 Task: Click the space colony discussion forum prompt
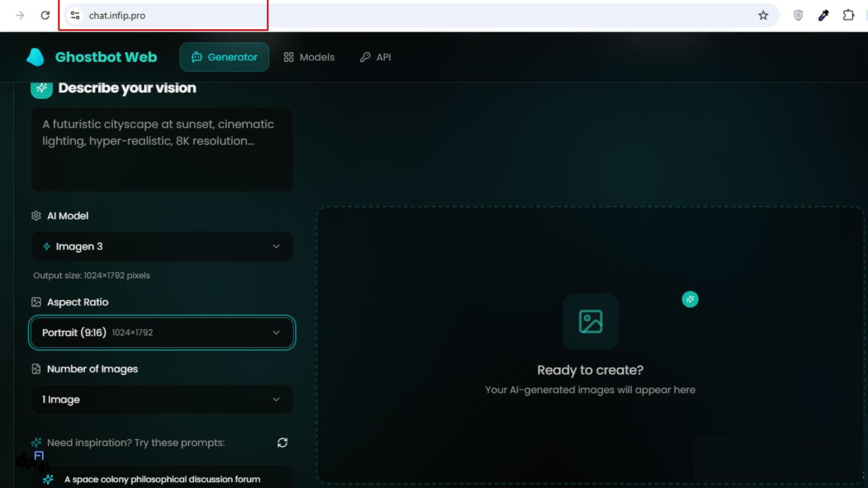(161, 479)
